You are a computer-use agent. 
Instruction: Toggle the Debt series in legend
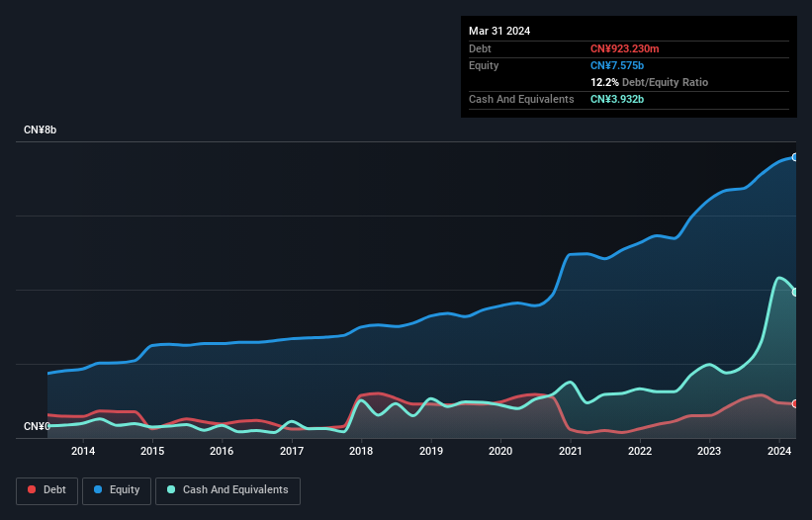point(47,490)
